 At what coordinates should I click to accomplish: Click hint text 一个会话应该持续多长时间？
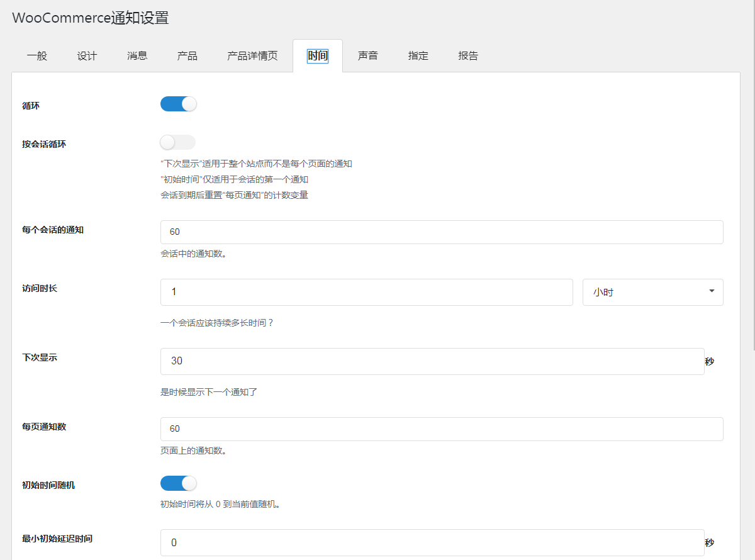pos(217,323)
